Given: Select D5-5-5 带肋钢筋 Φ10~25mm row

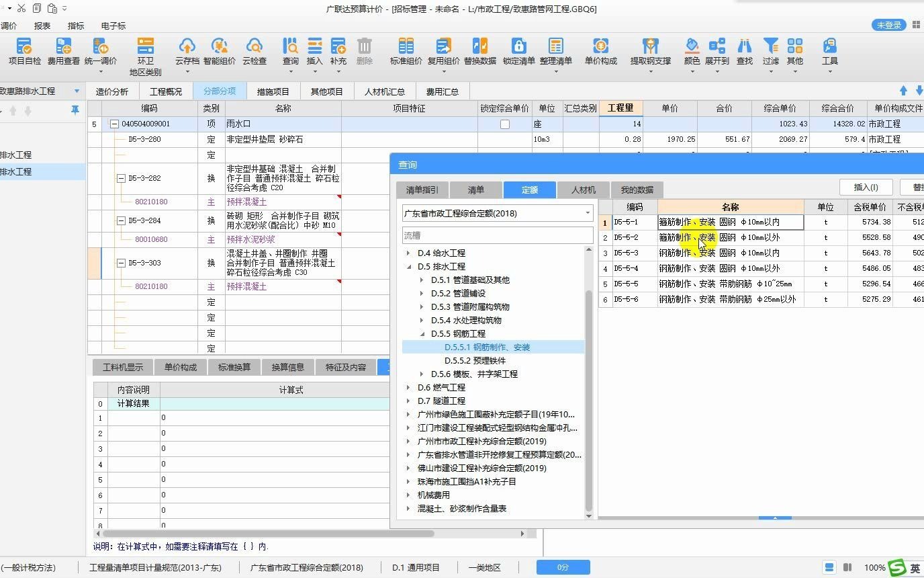Looking at the screenshot, I should coord(761,284).
